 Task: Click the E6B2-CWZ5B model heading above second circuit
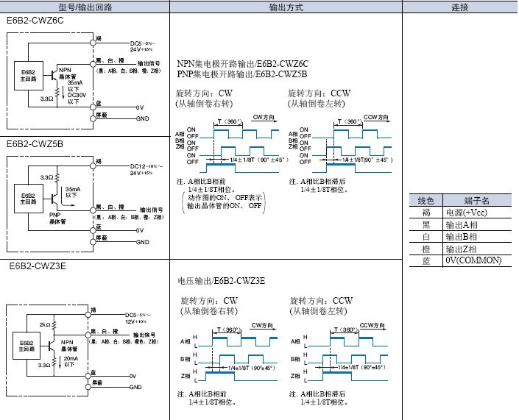tap(35, 144)
